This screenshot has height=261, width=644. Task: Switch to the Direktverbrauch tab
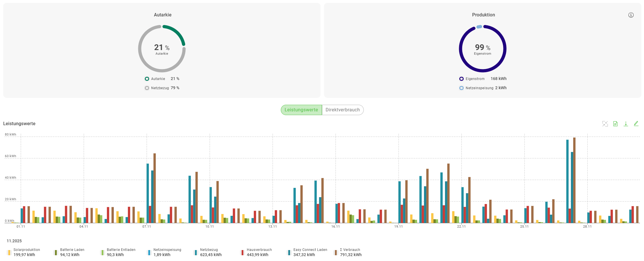tap(342, 110)
